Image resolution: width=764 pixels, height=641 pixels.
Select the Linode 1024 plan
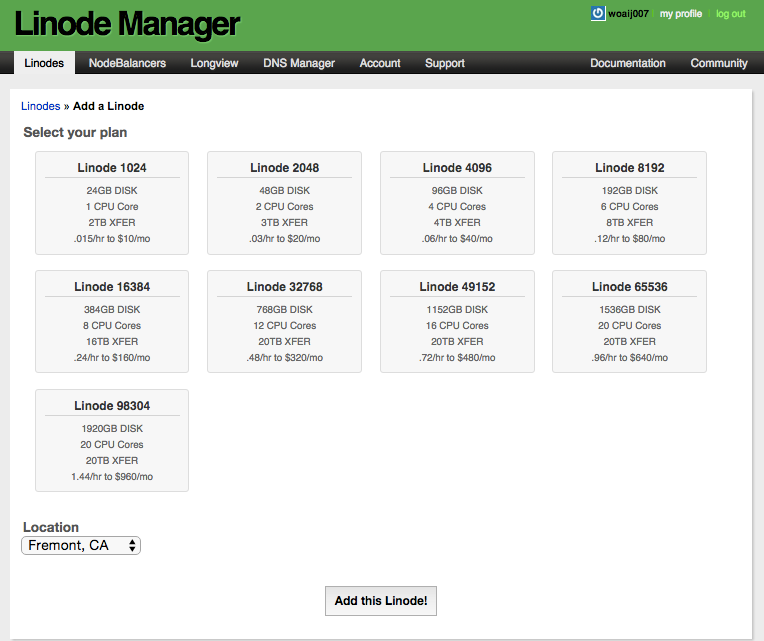click(112, 203)
